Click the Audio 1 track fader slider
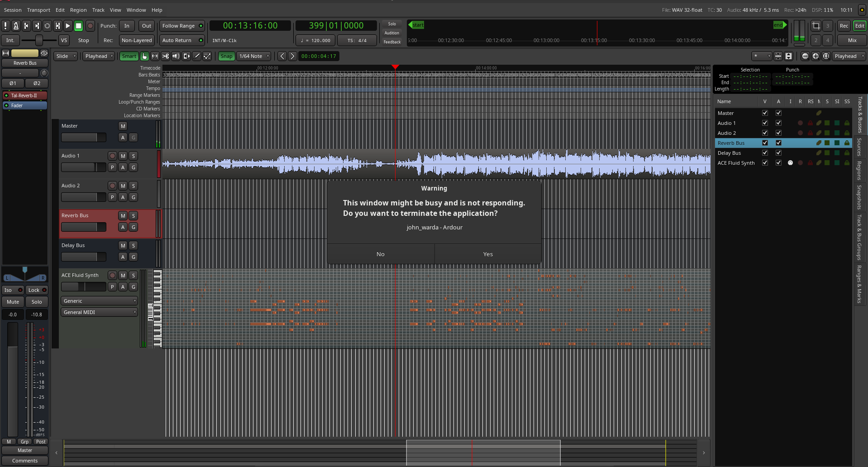The width and height of the screenshot is (868, 467). coord(83,167)
